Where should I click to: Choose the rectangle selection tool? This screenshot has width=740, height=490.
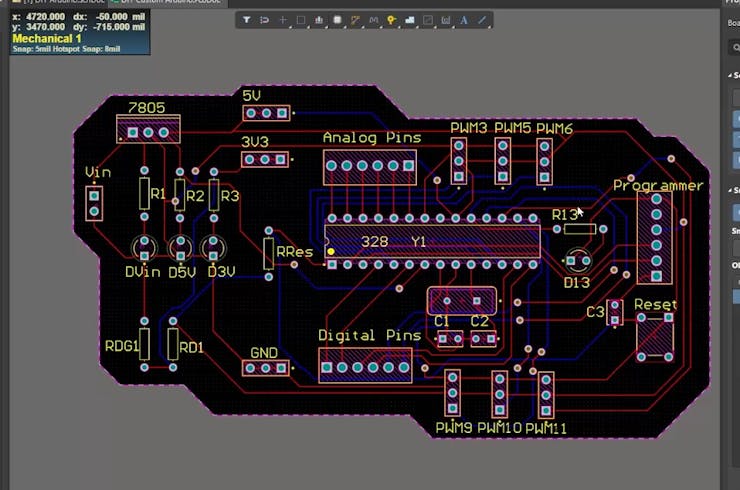coord(301,20)
